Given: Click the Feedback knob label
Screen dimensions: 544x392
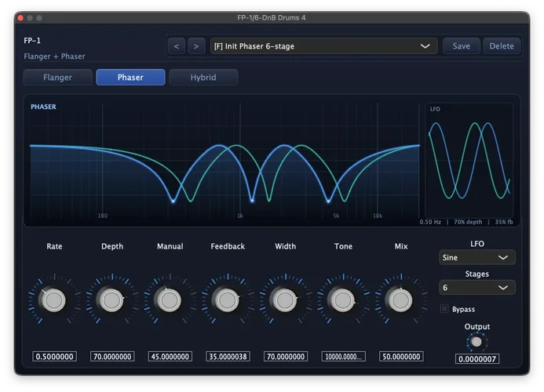Looking at the screenshot, I should point(228,246).
